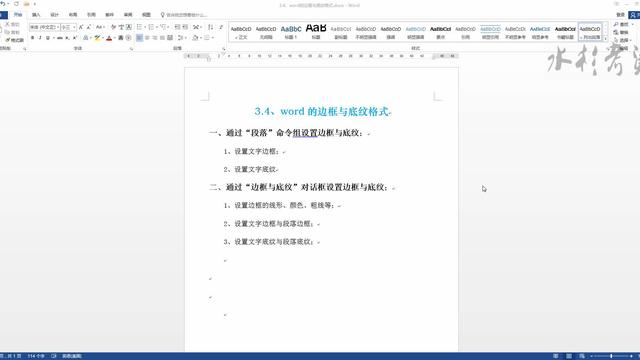Click the Justify alignment icon
The height and width of the screenshot is (360, 640).
(162, 38)
